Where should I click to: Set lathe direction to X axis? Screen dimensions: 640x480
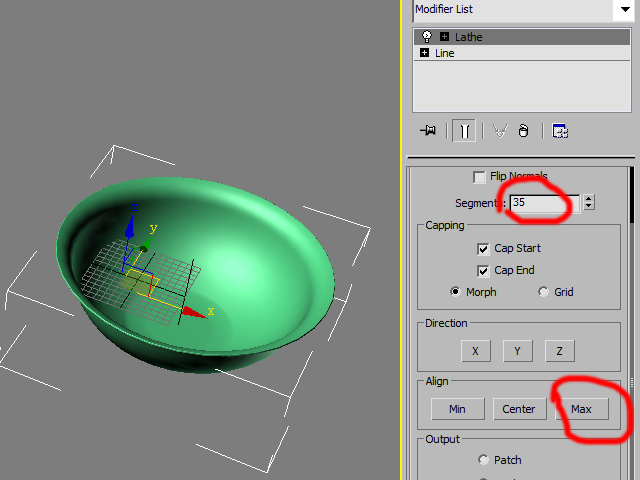click(475, 351)
